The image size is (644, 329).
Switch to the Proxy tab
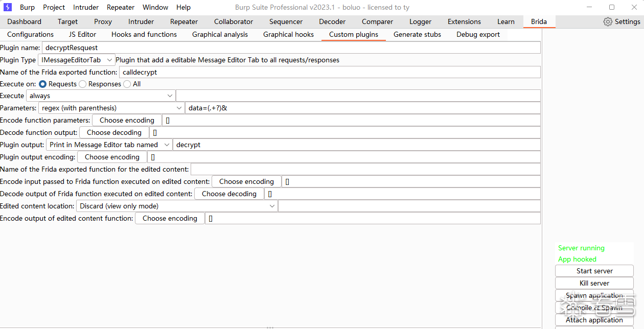click(x=103, y=21)
